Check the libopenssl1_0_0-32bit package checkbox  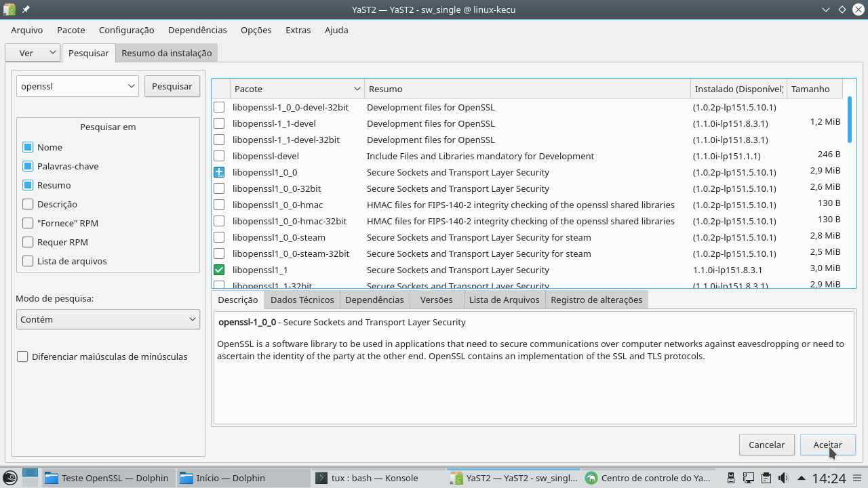click(219, 188)
